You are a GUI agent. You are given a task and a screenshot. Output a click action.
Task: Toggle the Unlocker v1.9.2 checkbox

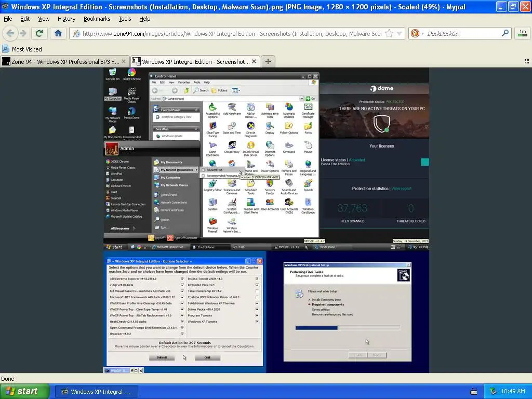coord(182,334)
